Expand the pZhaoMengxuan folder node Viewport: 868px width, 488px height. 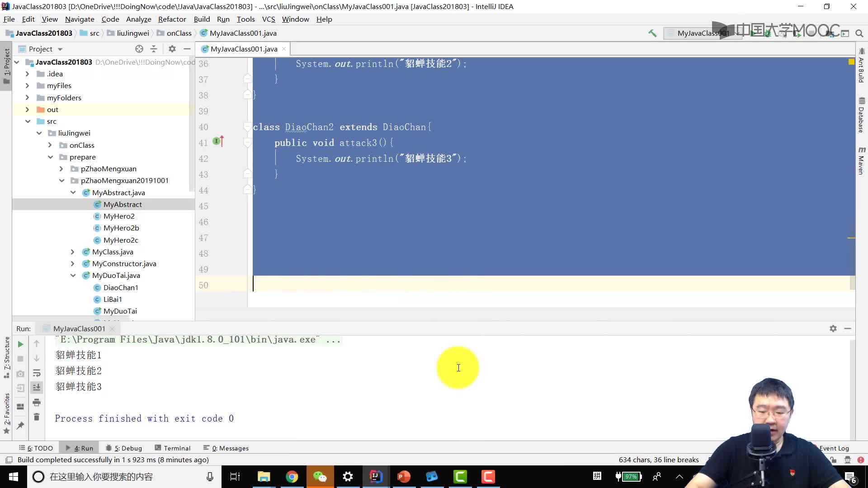62,169
